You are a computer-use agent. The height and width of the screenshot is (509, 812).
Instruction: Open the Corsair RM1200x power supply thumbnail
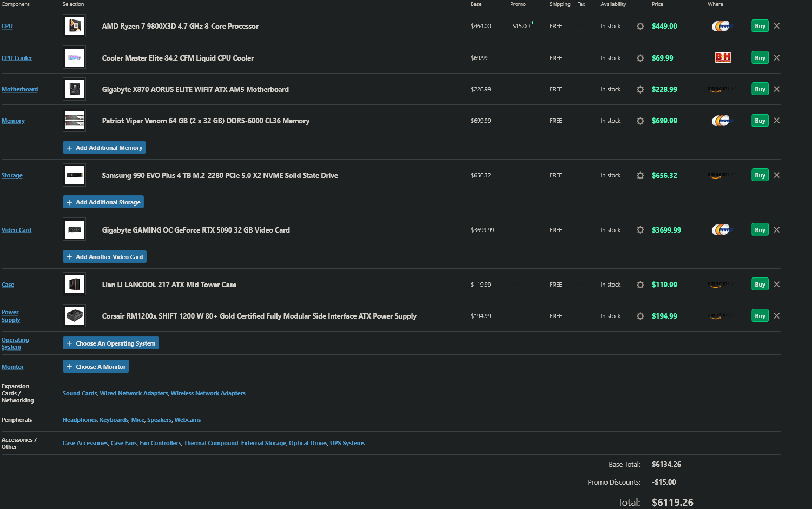point(75,316)
